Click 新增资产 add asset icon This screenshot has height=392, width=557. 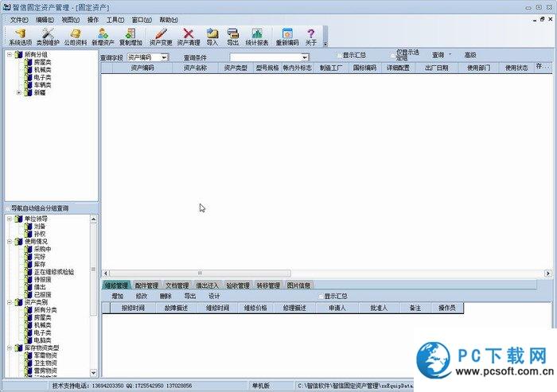click(103, 37)
